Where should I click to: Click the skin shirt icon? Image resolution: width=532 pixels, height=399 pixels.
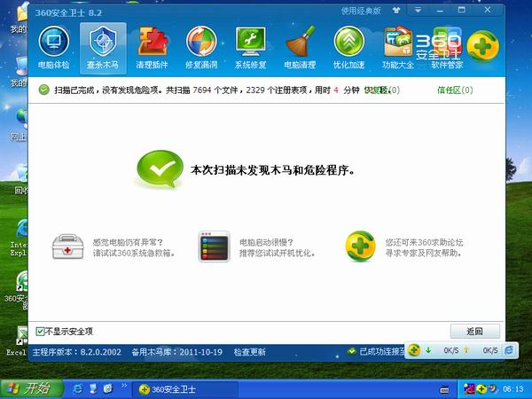pos(396,11)
